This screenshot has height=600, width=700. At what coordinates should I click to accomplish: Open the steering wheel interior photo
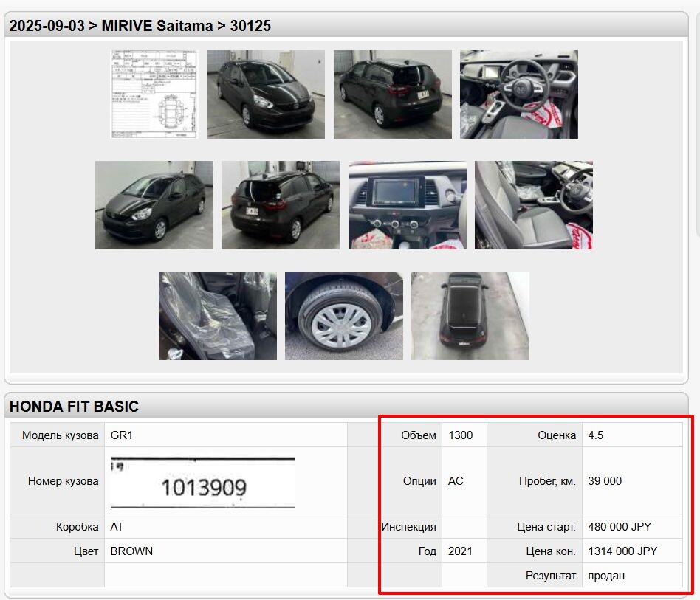tap(519, 94)
